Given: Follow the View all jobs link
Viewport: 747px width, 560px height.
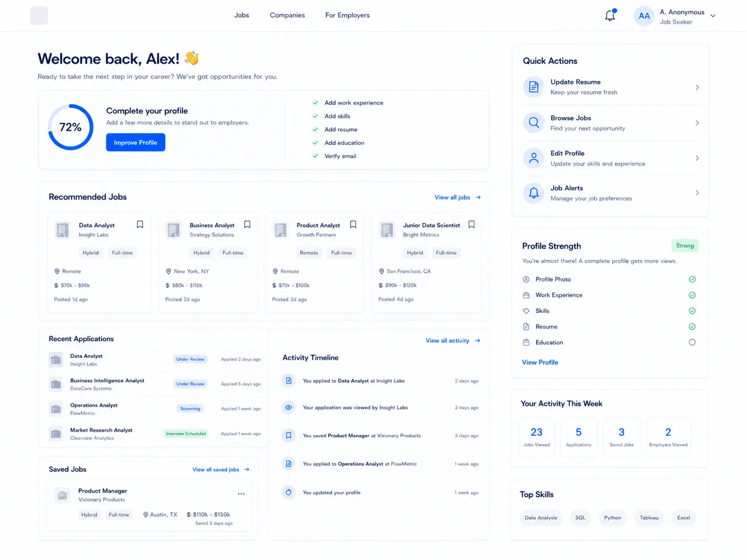Looking at the screenshot, I should coord(458,197).
